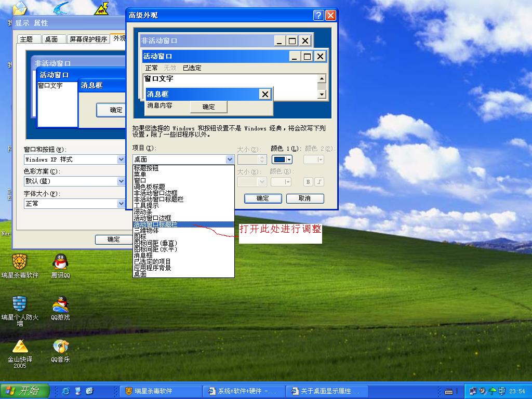
Task: Click the help question mark in 高级外观
Action: pos(318,15)
